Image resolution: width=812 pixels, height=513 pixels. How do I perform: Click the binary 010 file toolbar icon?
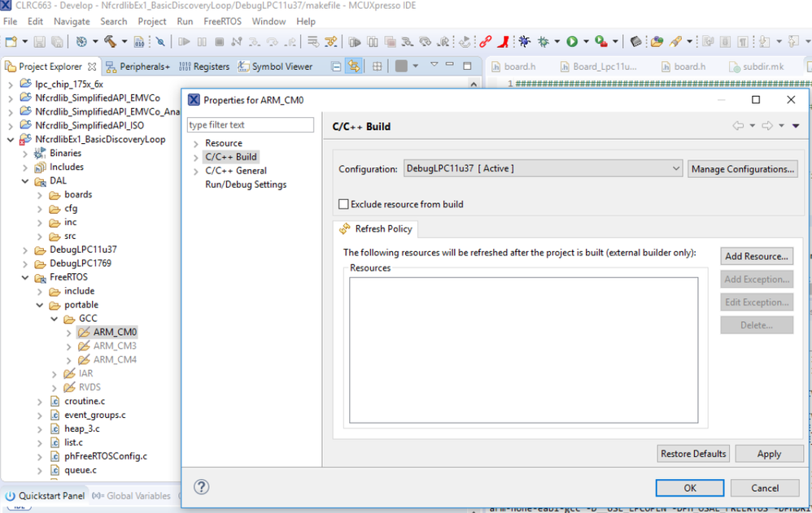[x=139, y=42]
